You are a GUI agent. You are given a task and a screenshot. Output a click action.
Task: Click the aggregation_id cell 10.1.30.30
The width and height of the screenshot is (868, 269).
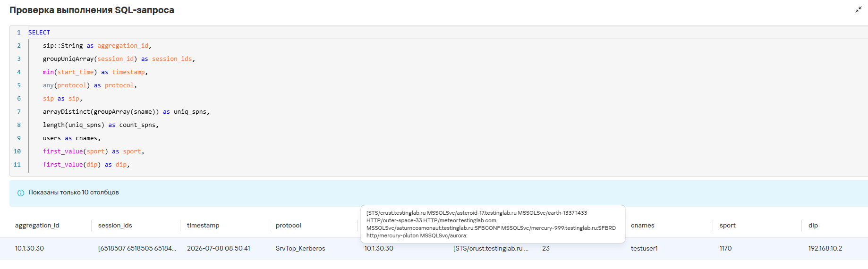29,248
